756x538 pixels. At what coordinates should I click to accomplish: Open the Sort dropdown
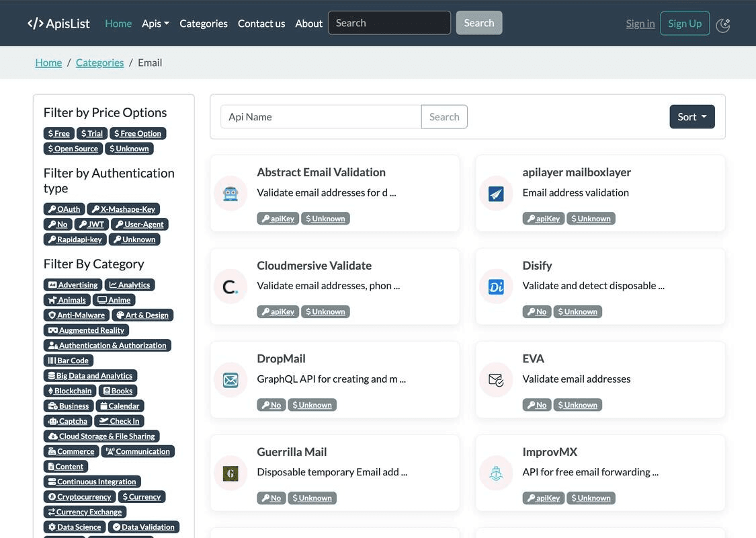(692, 116)
